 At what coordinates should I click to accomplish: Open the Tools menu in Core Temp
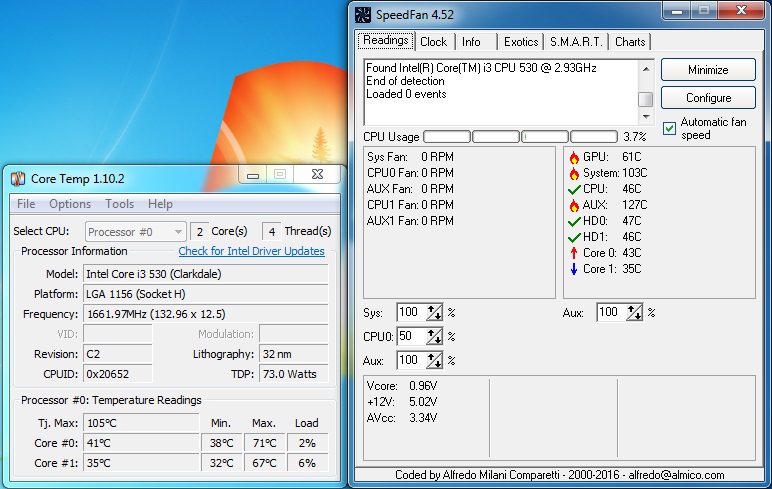(x=120, y=204)
